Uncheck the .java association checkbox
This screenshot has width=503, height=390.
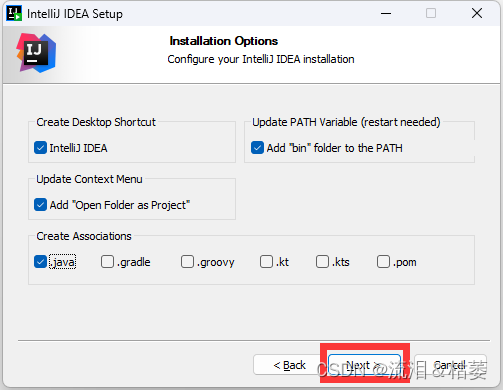coord(40,262)
